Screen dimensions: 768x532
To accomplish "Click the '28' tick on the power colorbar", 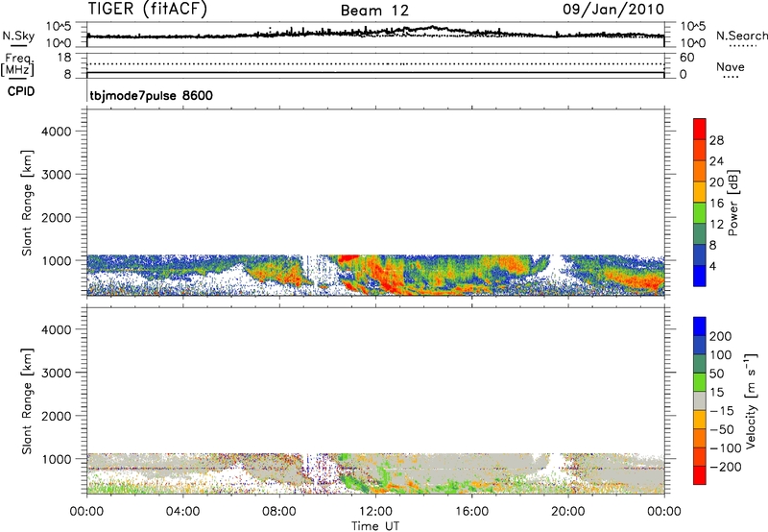I will tap(716, 140).
